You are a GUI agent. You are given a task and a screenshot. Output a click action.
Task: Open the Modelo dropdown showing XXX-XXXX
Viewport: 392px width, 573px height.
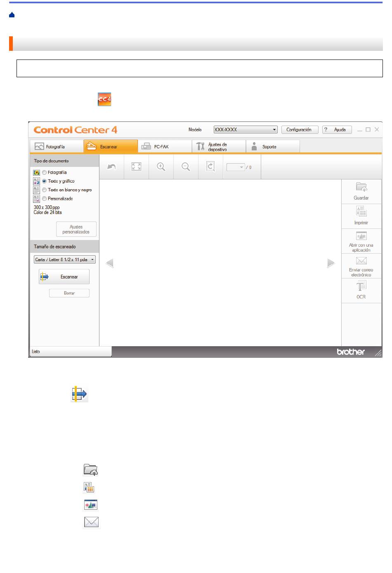[x=246, y=130]
